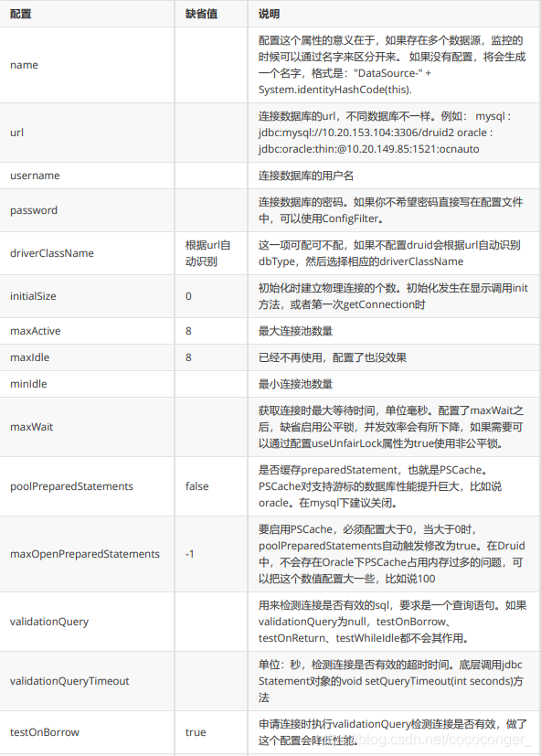The image size is (541, 756).
Task: Click default value '-1' for maxOpenPreparedStatements
Action: tap(189, 554)
